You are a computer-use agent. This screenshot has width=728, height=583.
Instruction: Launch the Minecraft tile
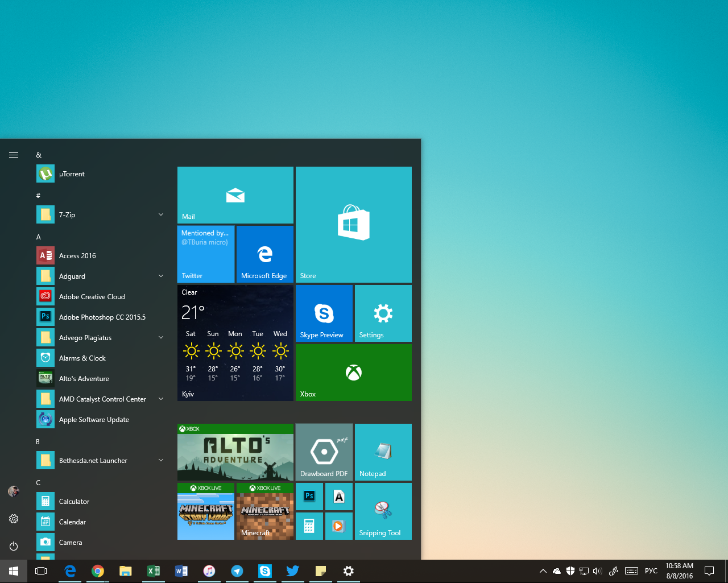[265, 511]
